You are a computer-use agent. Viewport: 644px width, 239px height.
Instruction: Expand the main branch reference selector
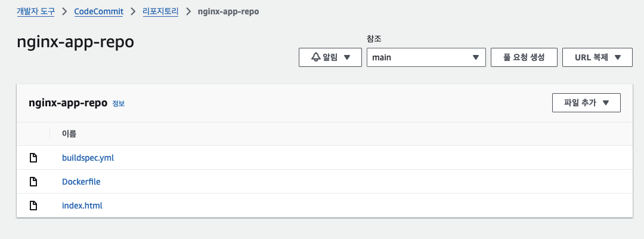click(475, 57)
